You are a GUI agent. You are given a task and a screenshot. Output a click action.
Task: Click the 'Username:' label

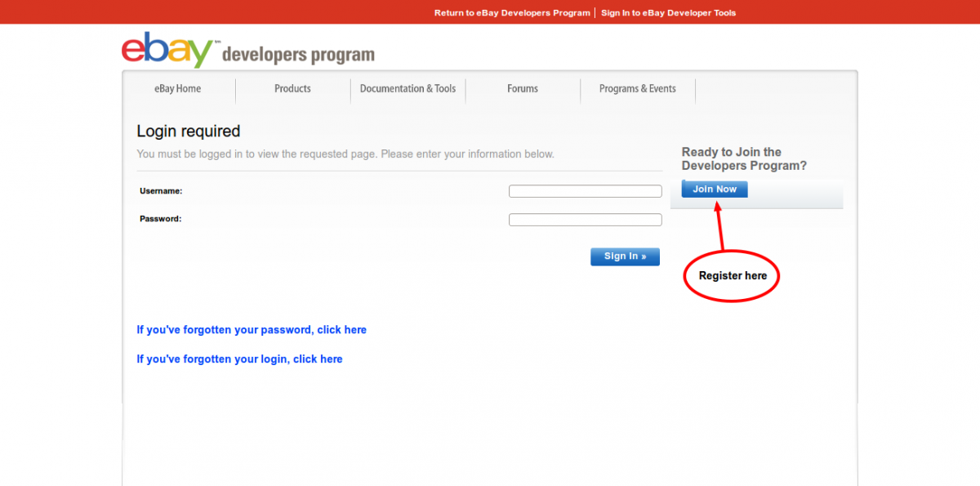[x=161, y=191]
